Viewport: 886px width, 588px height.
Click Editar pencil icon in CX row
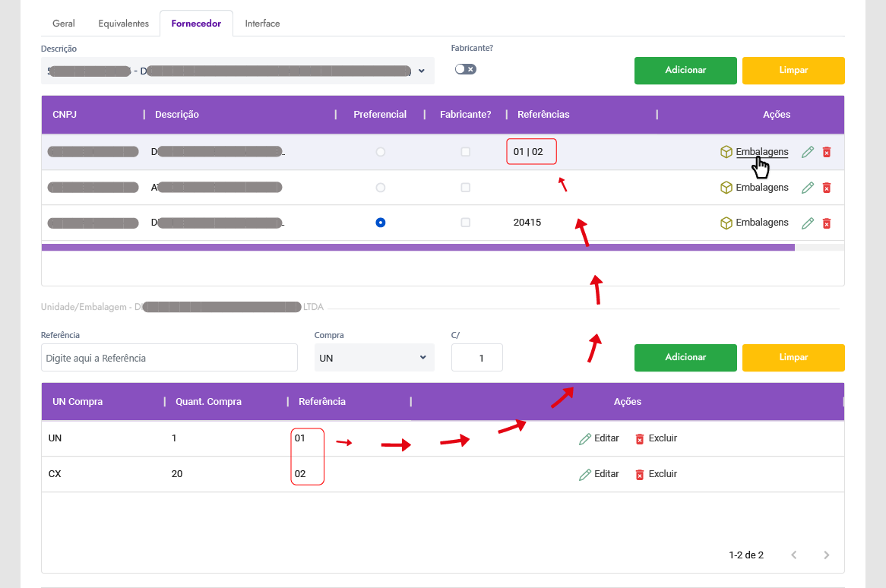click(585, 475)
